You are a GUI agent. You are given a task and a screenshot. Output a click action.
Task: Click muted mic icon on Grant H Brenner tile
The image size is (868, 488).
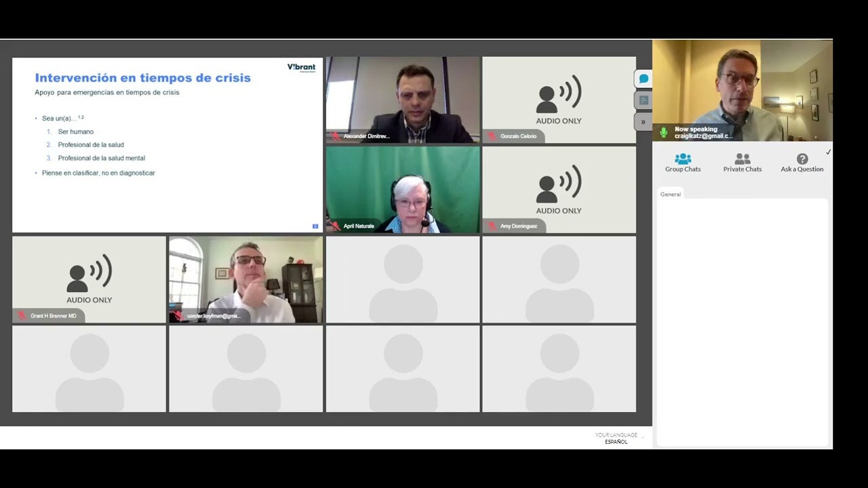(22, 316)
